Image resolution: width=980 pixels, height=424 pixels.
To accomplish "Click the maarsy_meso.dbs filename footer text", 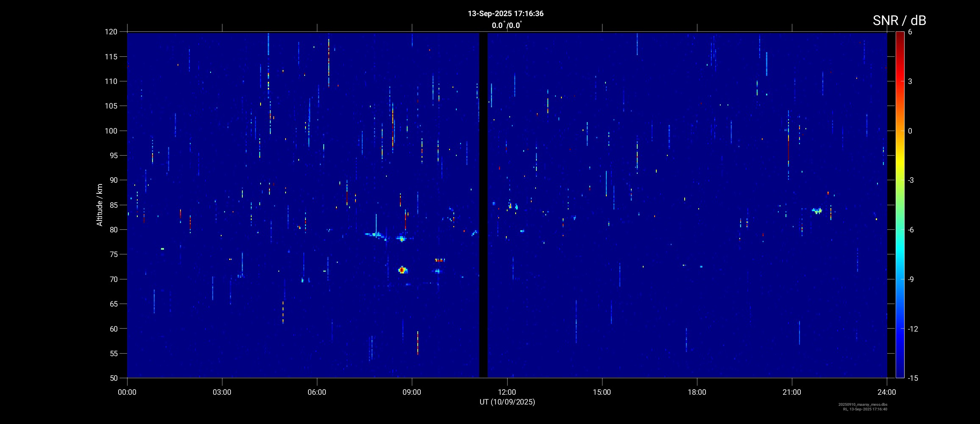I will coord(863,404).
